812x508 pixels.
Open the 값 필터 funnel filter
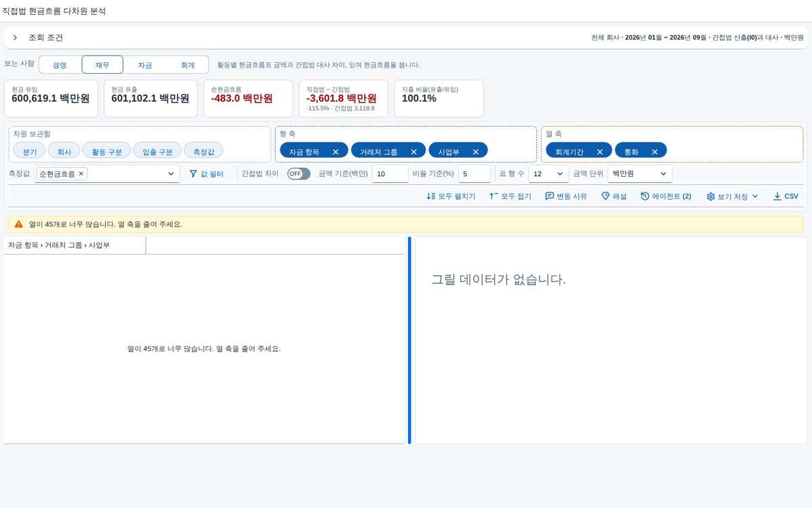click(206, 174)
